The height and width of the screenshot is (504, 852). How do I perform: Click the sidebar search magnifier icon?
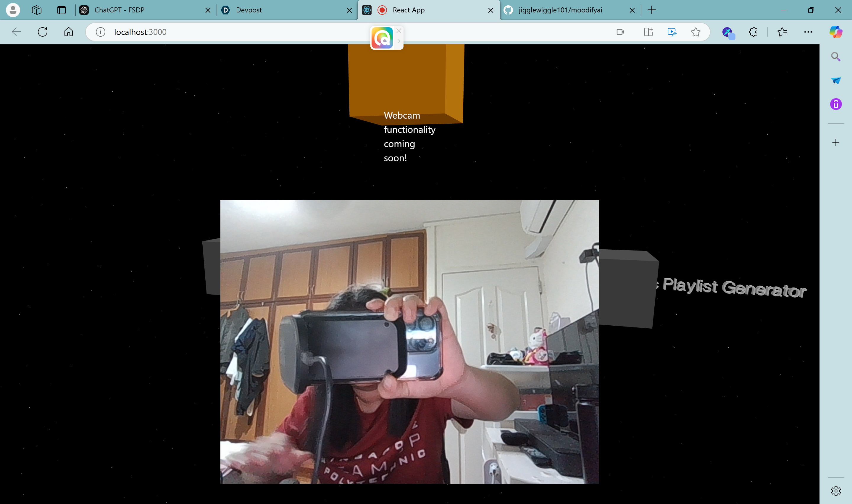coord(836,56)
